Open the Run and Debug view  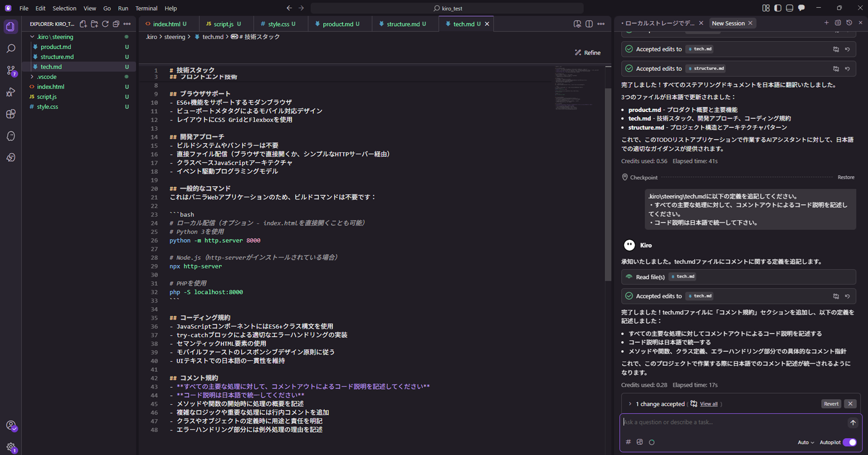coord(11,92)
